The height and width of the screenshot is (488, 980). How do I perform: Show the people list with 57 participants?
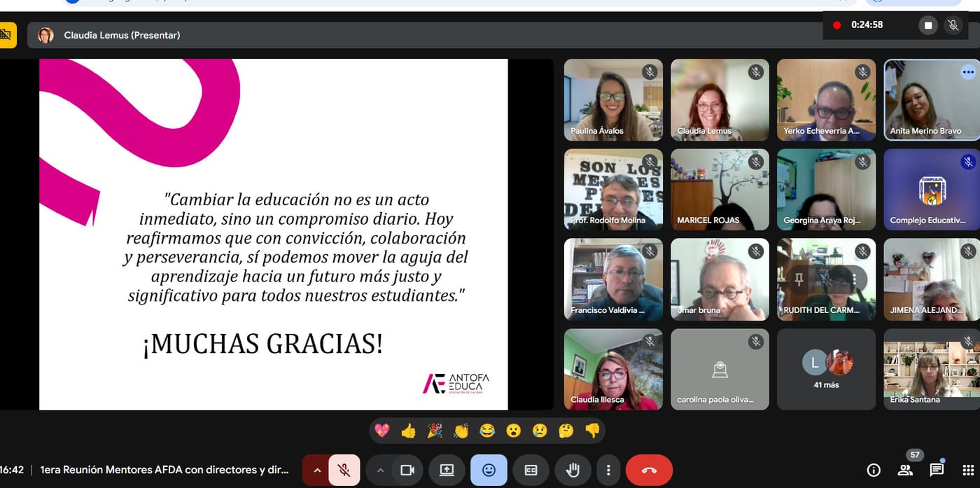pos(905,470)
